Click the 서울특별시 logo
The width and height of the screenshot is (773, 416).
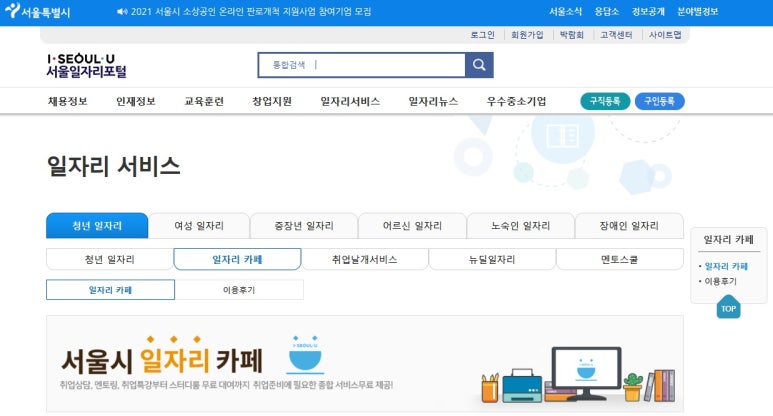(x=37, y=11)
